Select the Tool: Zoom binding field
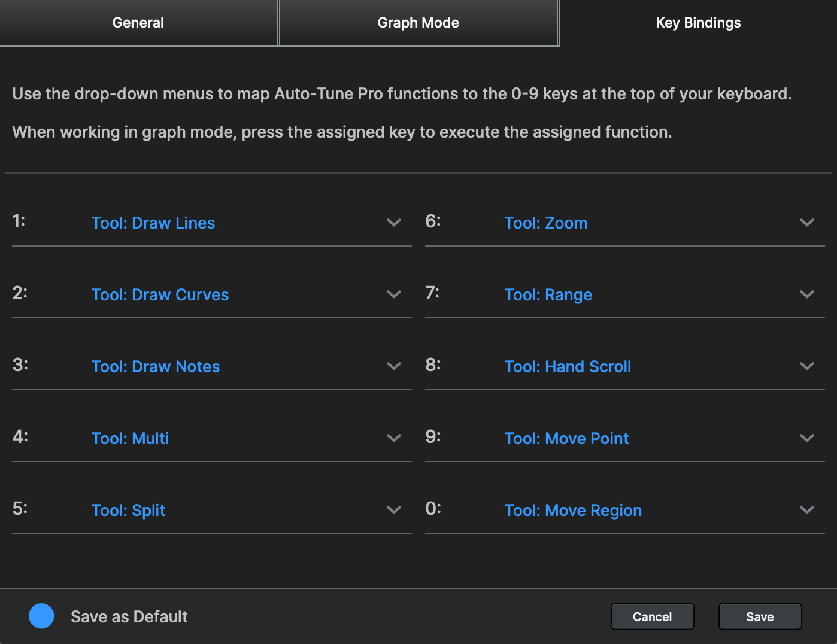Screen dimensions: 837x644 point(545,223)
